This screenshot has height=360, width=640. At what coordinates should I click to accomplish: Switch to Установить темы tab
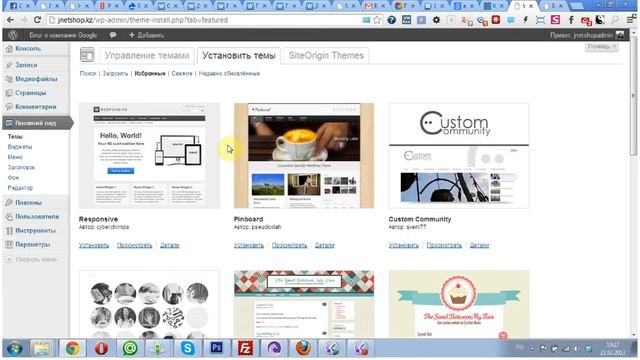click(239, 56)
